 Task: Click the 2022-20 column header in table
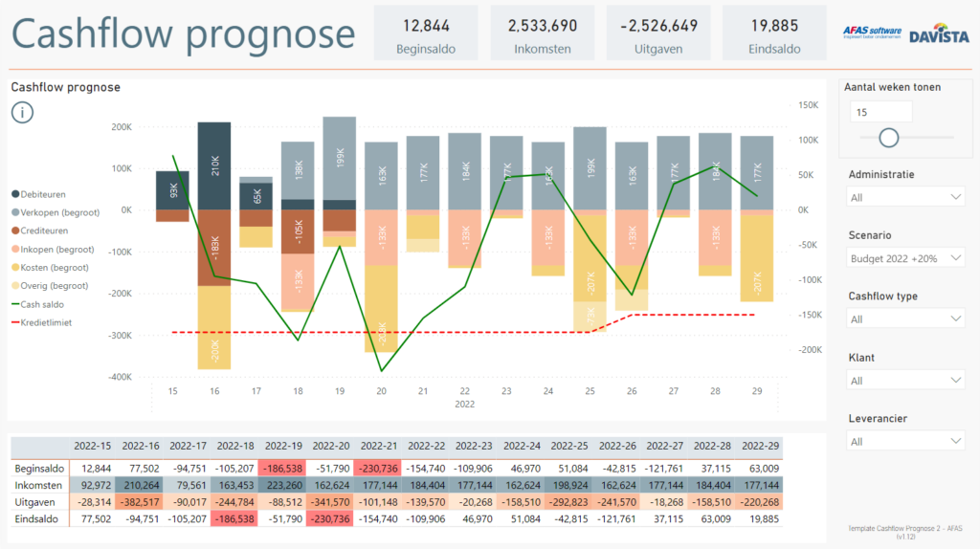(333, 447)
